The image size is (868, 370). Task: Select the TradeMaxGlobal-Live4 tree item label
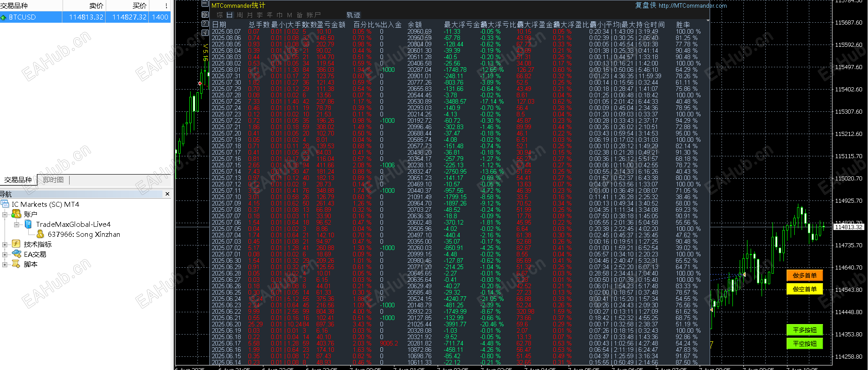[73, 225]
